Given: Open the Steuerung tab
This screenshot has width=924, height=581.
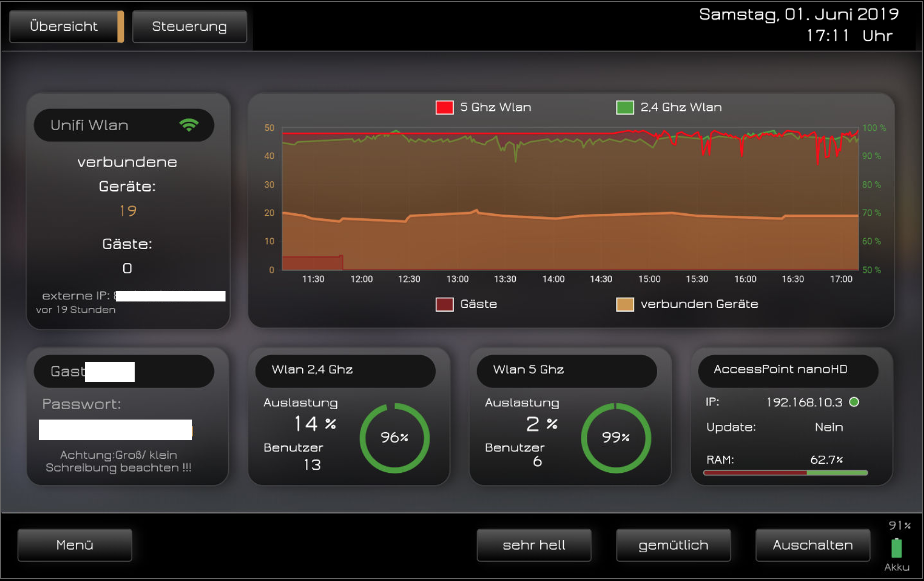Looking at the screenshot, I should (189, 27).
